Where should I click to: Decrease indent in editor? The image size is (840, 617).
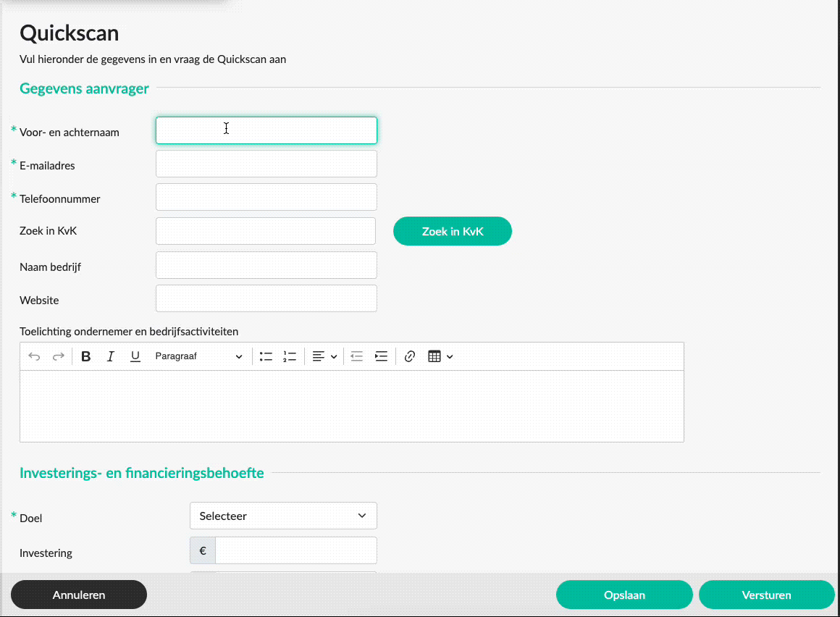click(x=356, y=356)
